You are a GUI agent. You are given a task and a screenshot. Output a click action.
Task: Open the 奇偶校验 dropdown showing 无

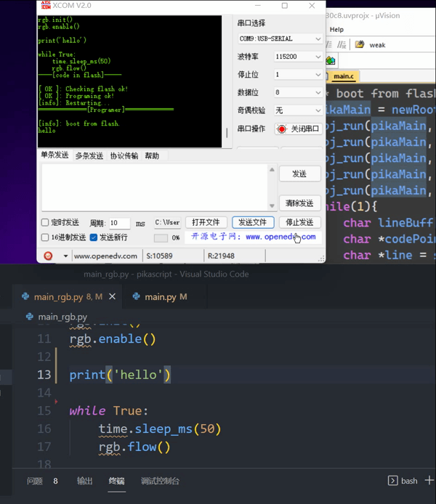tap(298, 110)
